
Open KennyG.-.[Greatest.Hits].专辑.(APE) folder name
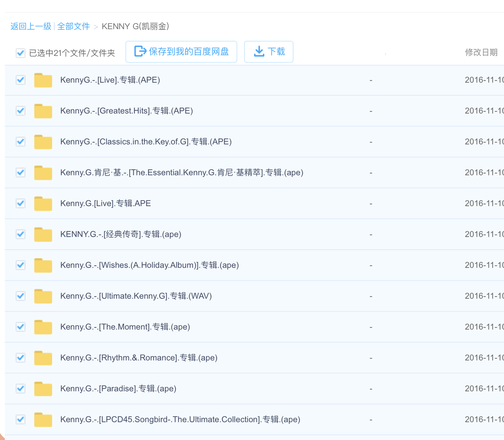point(127,111)
